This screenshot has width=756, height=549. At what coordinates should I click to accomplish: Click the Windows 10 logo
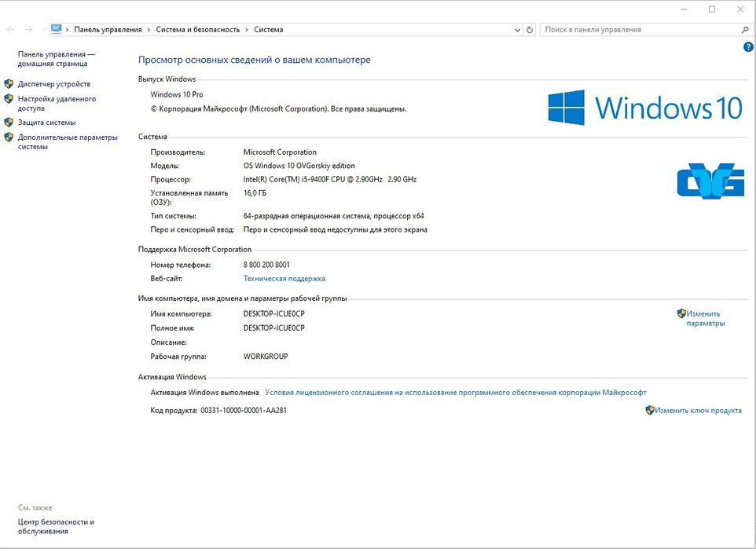[x=645, y=108]
